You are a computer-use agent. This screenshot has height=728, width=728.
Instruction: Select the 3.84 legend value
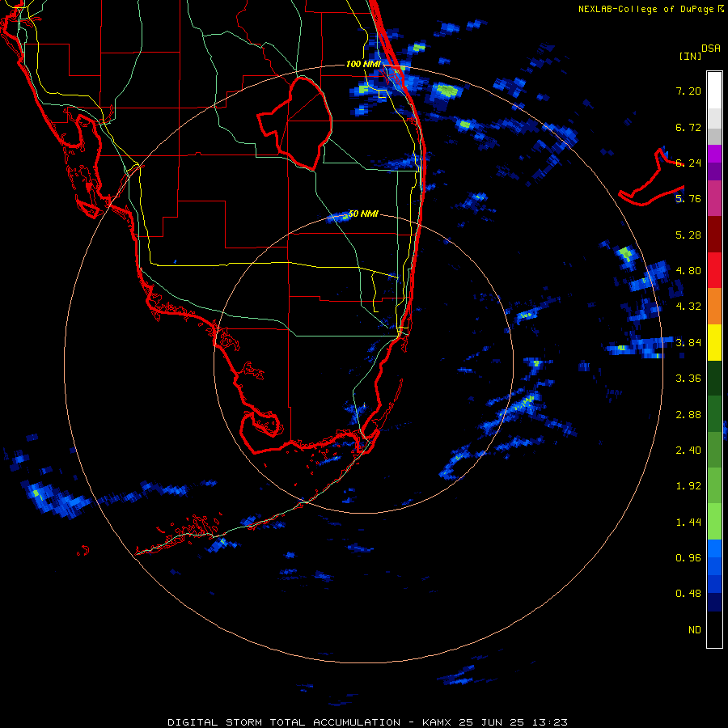point(688,342)
